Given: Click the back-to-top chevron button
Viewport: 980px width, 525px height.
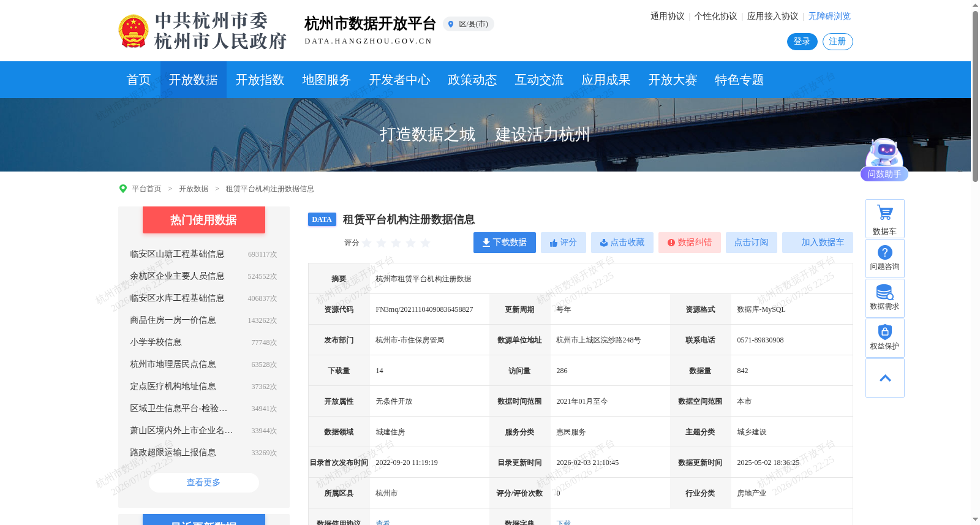Looking at the screenshot, I should pos(884,378).
